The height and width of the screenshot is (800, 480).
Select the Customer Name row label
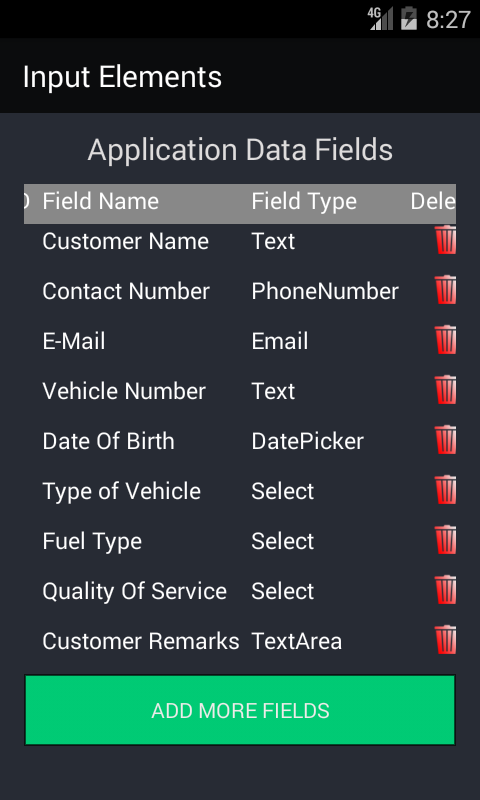coord(125,241)
